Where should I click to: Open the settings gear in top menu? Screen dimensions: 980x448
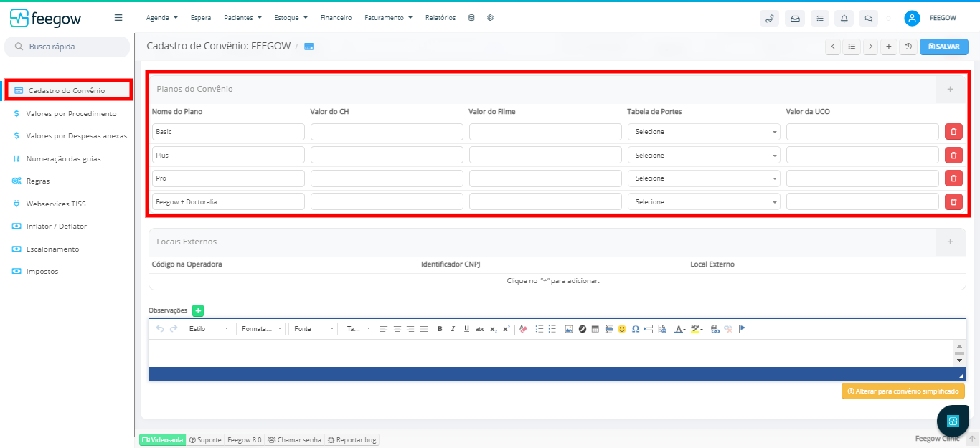pyautogui.click(x=490, y=18)
